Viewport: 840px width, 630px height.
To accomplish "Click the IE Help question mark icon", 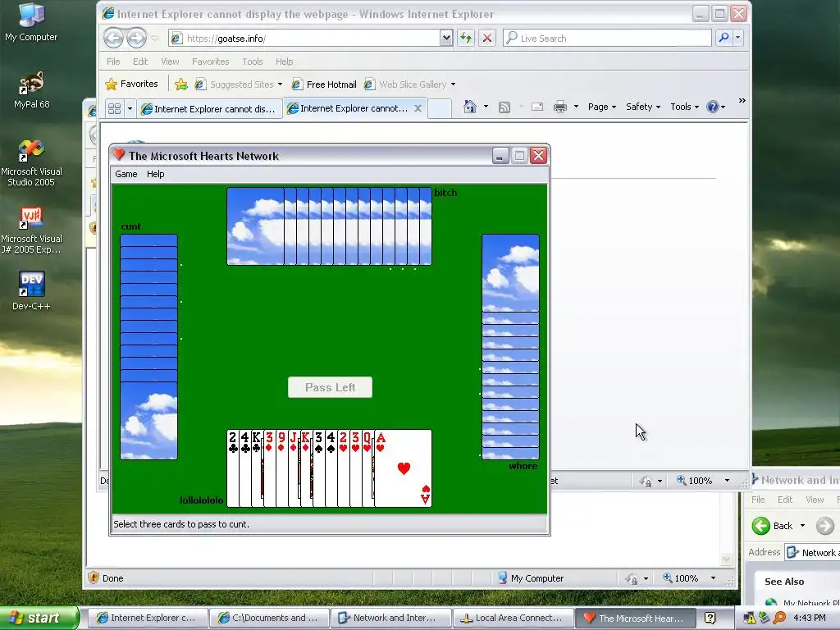I will 713,107.
